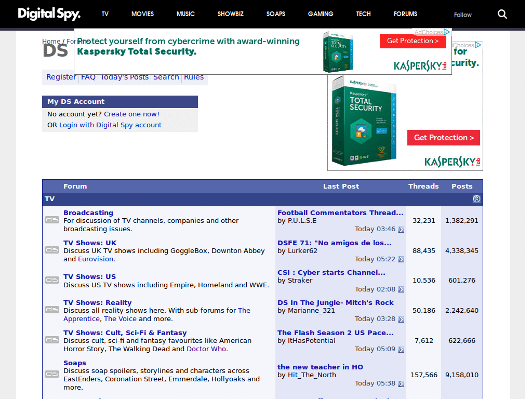Click 'Create one now!' account link
Image resolution: width=532 pixels, height=399 pixels.
[x=131, y=114]
